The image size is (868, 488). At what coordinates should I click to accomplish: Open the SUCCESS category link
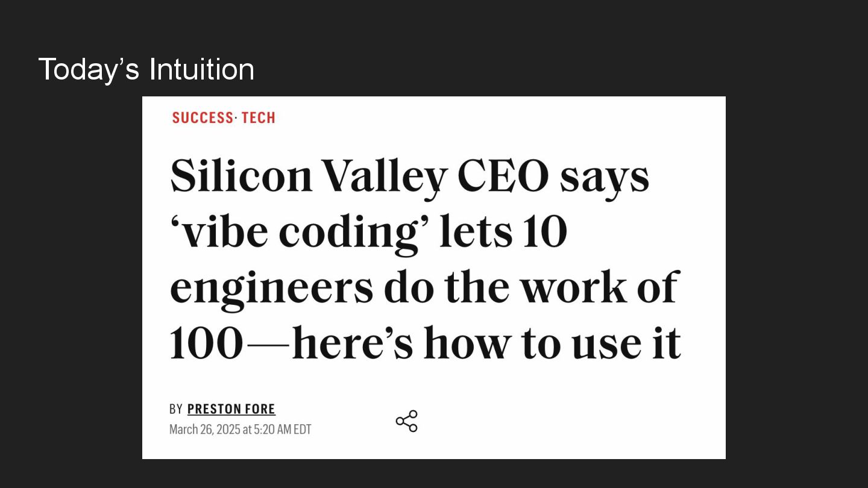pos(202,118)
